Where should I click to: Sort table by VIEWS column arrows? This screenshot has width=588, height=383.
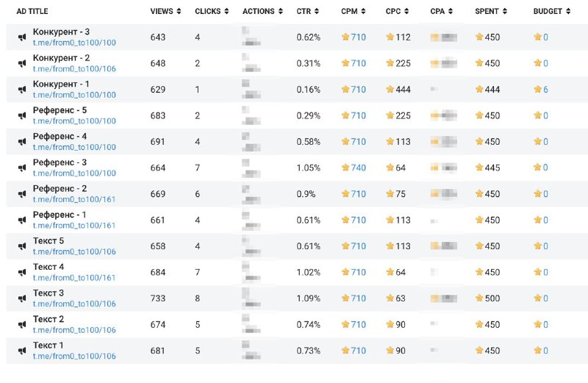tap(179, 11)
